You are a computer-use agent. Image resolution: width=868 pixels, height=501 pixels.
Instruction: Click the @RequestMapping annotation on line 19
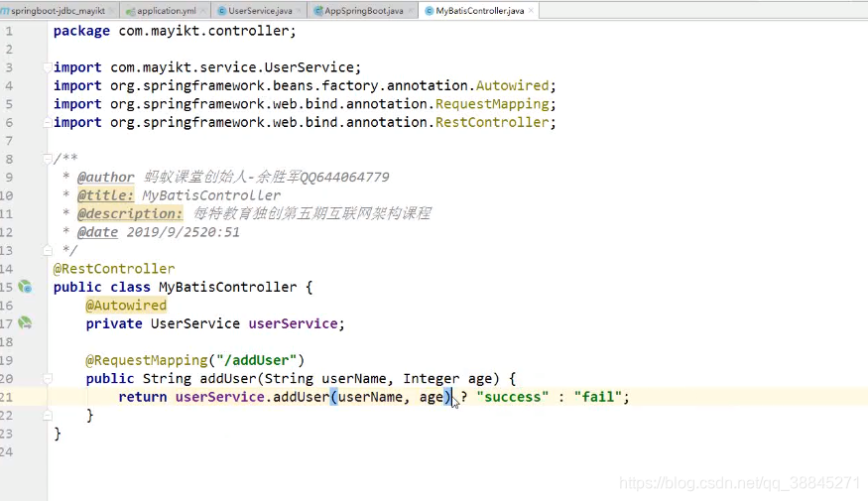tap(146, 360)
